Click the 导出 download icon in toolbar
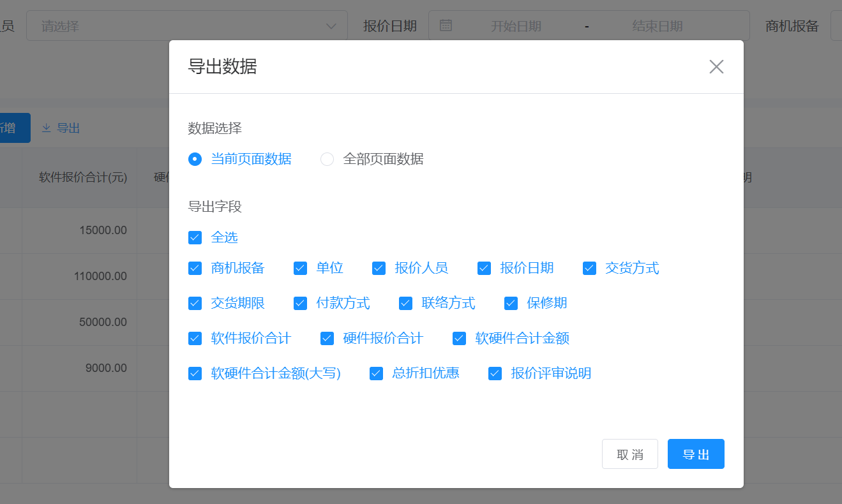Screen dimensions: 842x504 click(x=46, y=128)
